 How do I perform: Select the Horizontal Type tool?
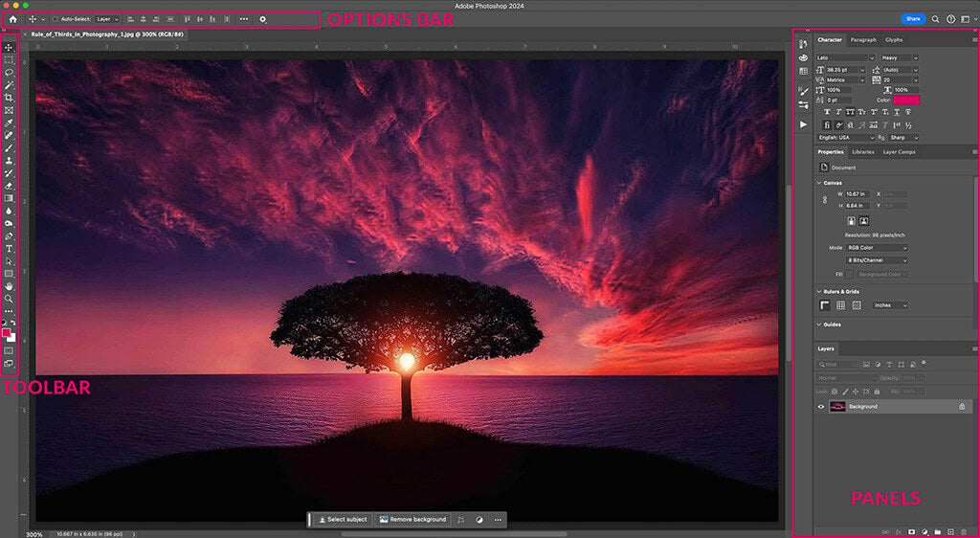10,248
